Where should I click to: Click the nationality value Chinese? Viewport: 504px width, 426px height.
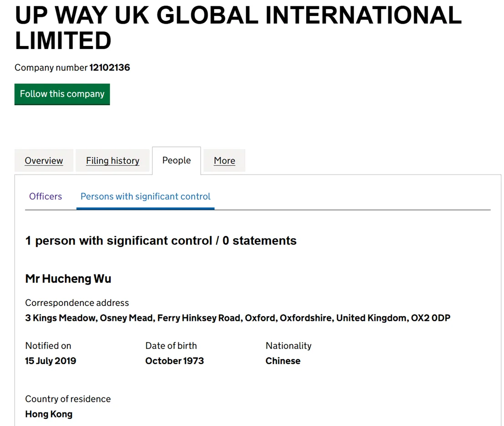coord(283,361)
